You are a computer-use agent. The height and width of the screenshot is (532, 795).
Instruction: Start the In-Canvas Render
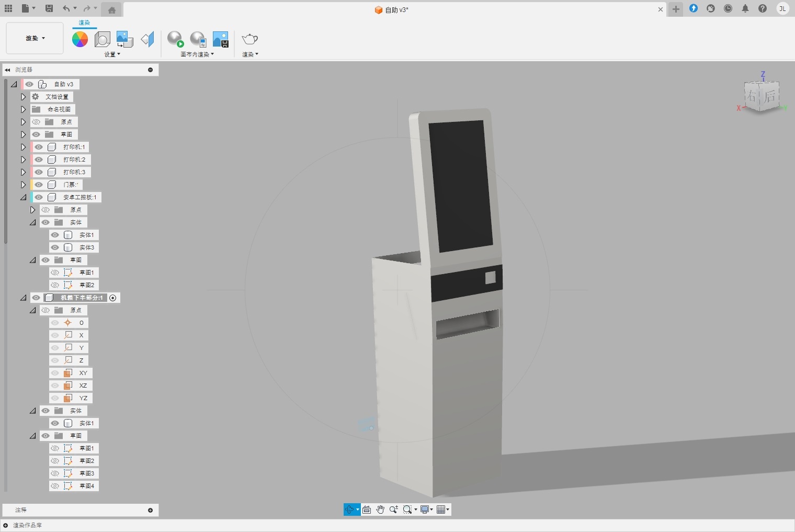coord(175,39)
